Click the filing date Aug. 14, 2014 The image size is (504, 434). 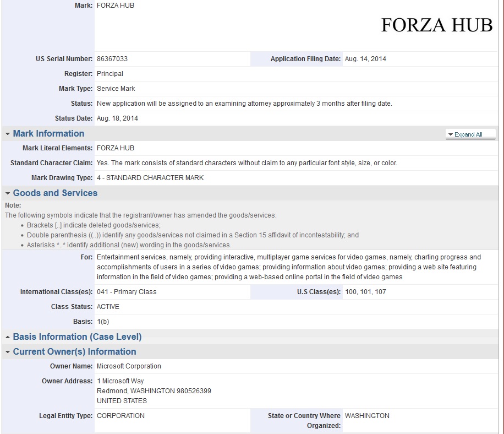coord(365,59)
